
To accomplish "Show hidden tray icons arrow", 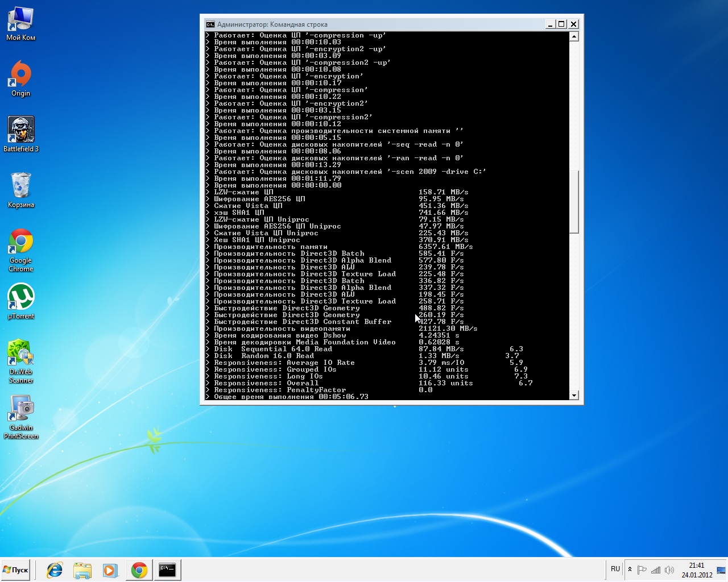I will (x=630, y=569).
